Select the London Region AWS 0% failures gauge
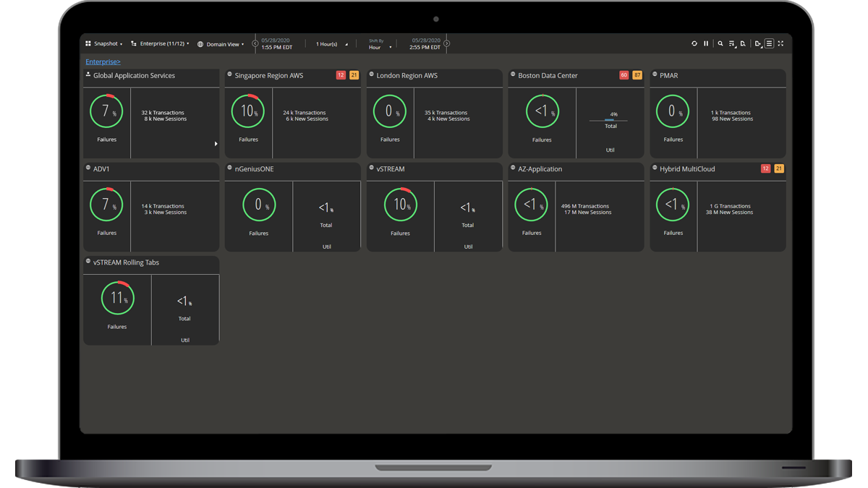 (x=390, y=112)
